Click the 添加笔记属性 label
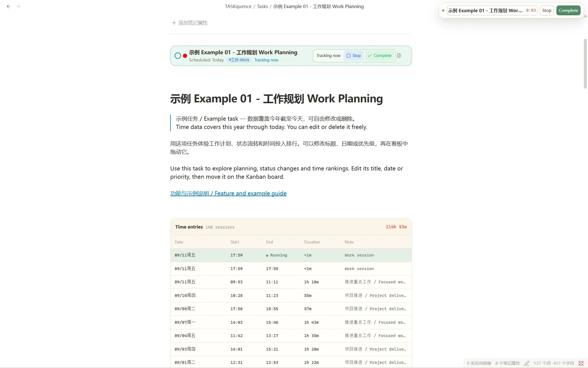This screenshot has height=368, width=588. pyautogui.click(x=193, y=23)
